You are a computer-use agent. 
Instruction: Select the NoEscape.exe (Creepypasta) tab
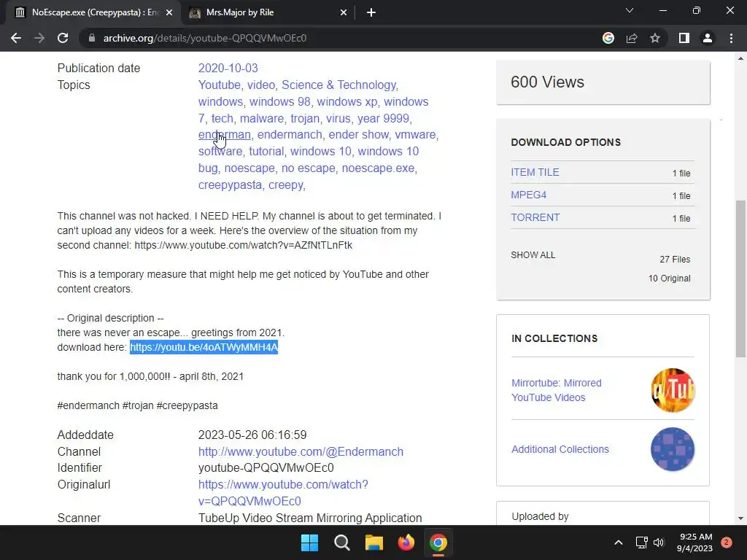coord(93,12)
